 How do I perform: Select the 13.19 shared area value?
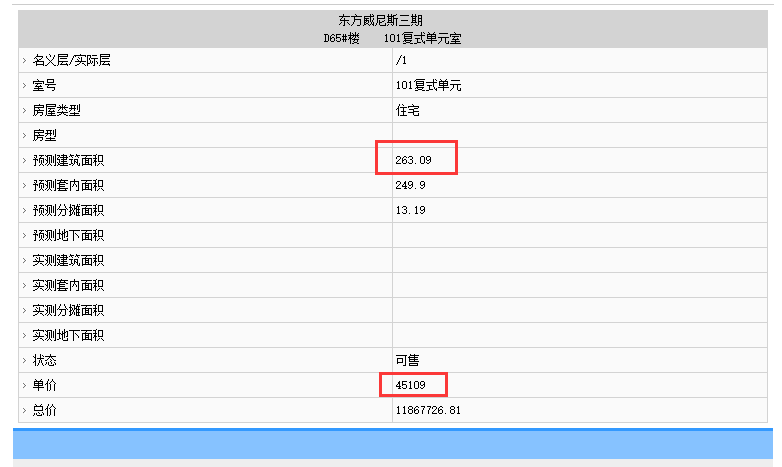coord(410,210)
